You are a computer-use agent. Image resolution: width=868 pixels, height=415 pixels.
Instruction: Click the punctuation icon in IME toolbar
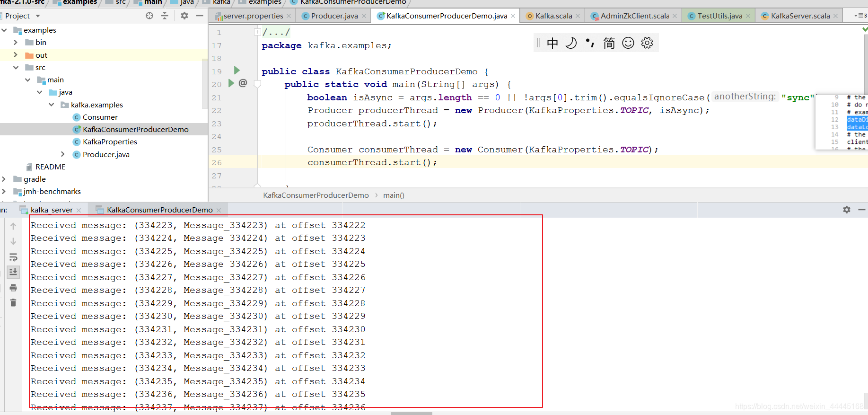[590, 43]
